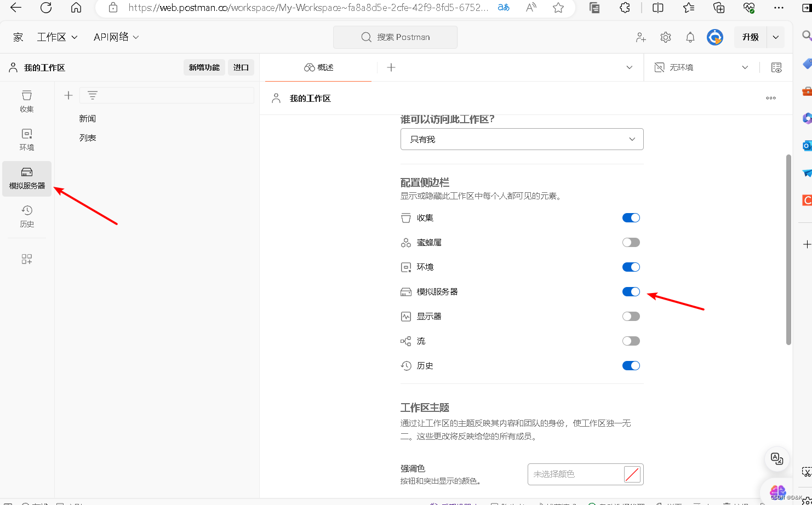Toggle the 模拟服务器 sidebar switch
Viewport: 812px width, 505px height.
pos(631,292)
